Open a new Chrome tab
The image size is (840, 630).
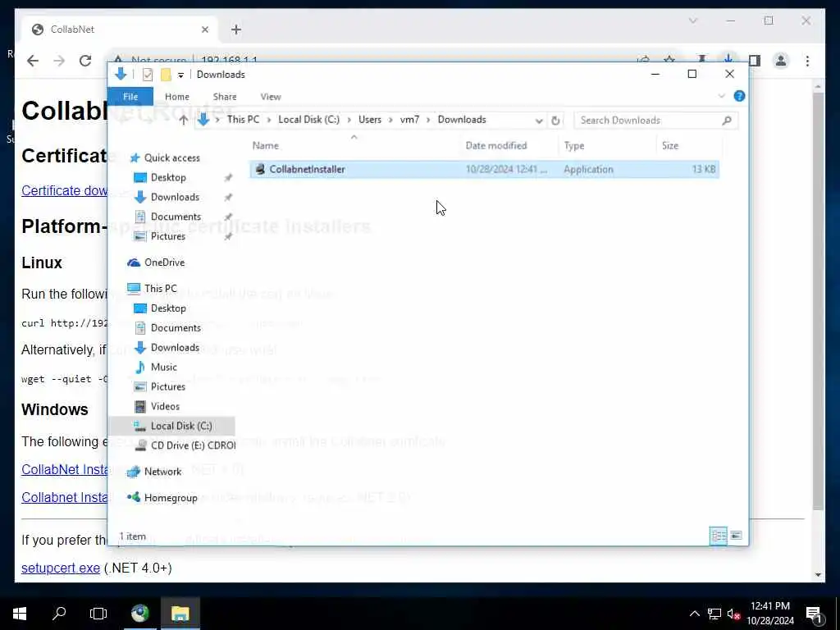[x=236, y=30]
